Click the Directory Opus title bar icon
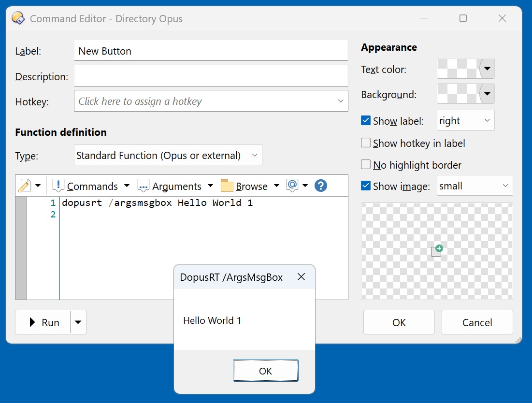The height and width of the screenshot is (403, 532). [x=18, y=18]
